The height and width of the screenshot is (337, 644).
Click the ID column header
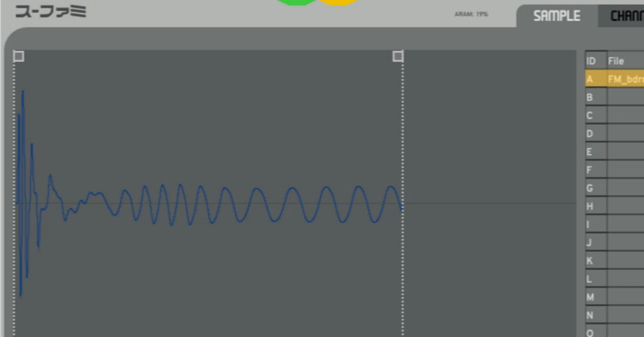point(596,61)
